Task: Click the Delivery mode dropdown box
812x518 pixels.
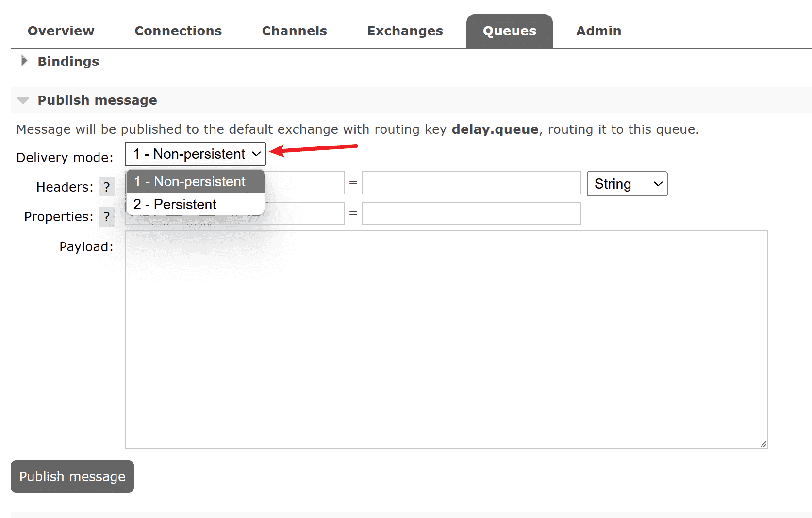Action: [x=195, y=154]
